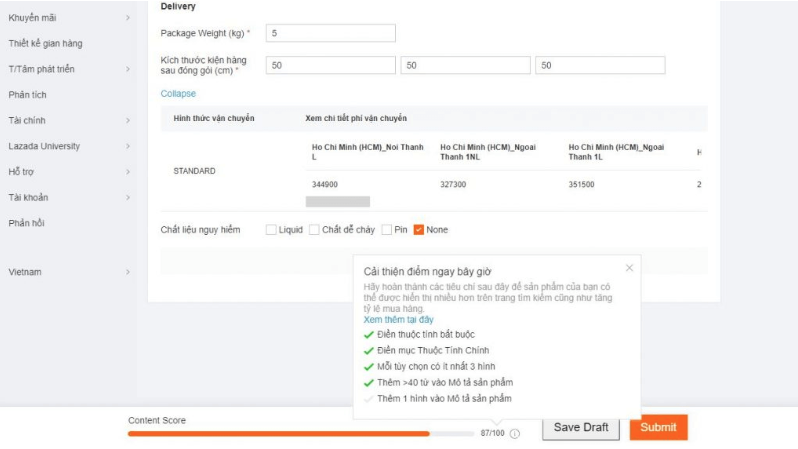Viewport: 798px width, 449px height.
Task: Click the shipping fee horizontal scrollbar
Action: 338,202
